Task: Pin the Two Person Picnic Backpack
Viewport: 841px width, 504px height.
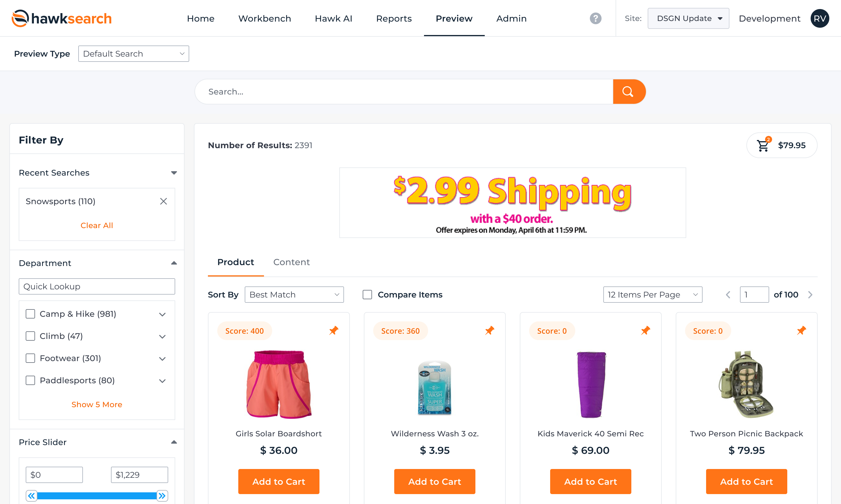Action: tap(802, 330)
